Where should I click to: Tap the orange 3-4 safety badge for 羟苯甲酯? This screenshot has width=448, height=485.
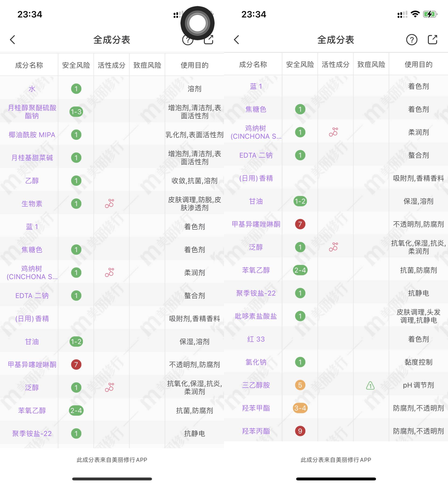[300, 408]
